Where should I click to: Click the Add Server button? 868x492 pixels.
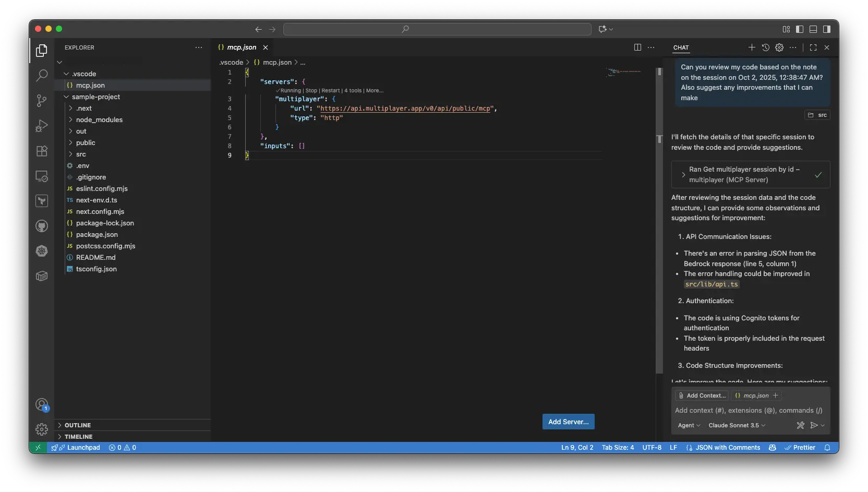568,422
